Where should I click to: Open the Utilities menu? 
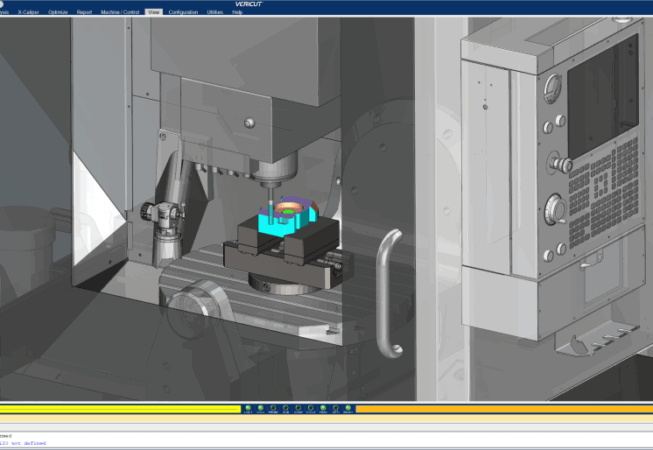215,12
